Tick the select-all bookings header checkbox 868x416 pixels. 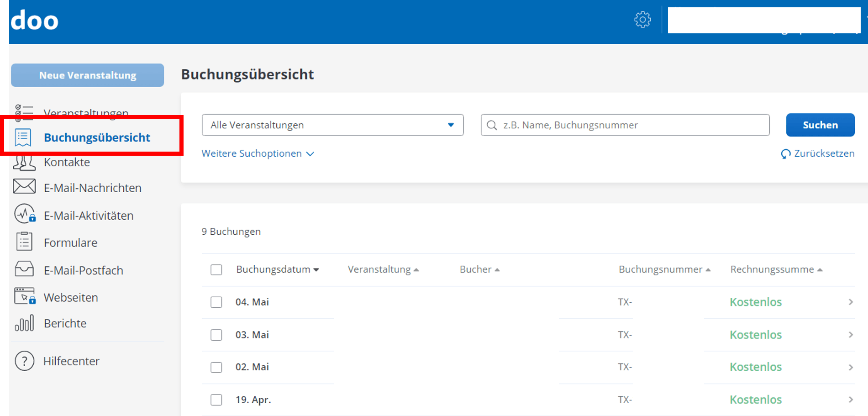(x=216, y=270)
